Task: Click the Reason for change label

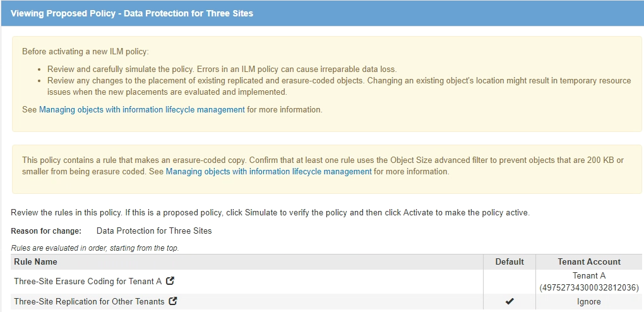Action: [46, 231]
